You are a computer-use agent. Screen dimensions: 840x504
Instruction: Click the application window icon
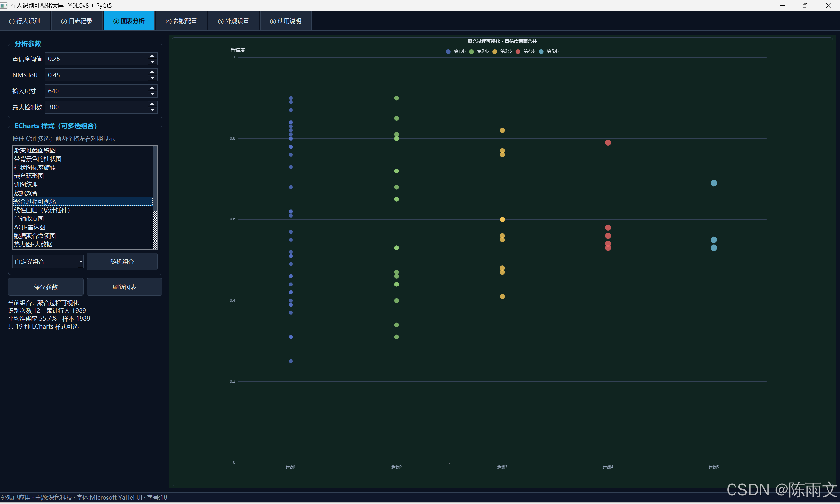point(4,6)
